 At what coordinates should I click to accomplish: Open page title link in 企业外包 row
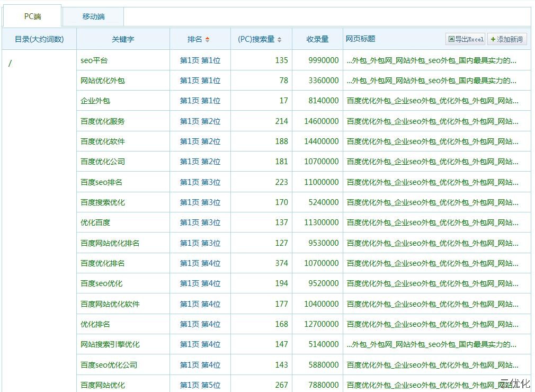[x=433, y=101]
